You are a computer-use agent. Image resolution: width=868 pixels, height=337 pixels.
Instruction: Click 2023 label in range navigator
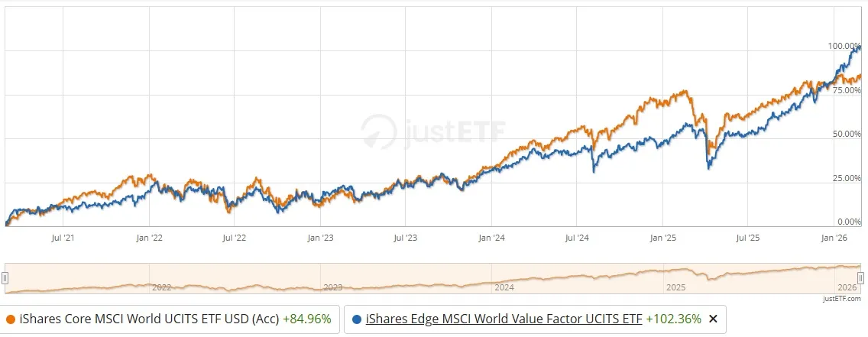pos(332,288)
